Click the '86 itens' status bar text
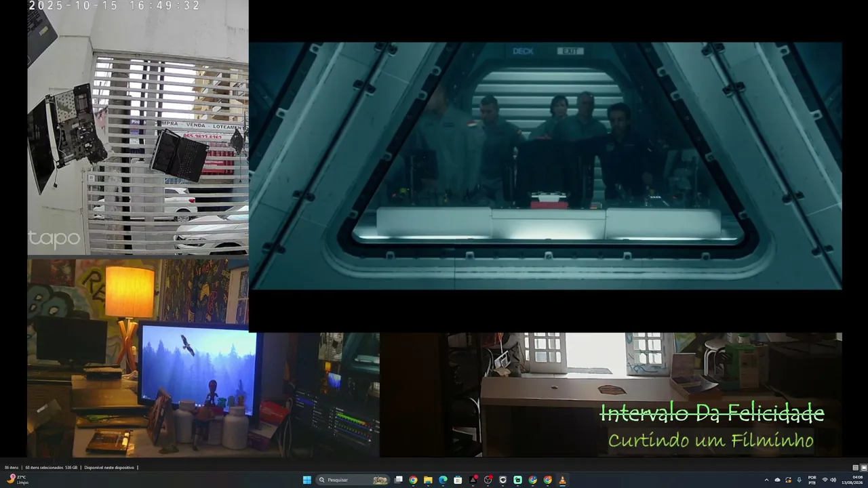The image size is (868, 488). pos(11,468)
